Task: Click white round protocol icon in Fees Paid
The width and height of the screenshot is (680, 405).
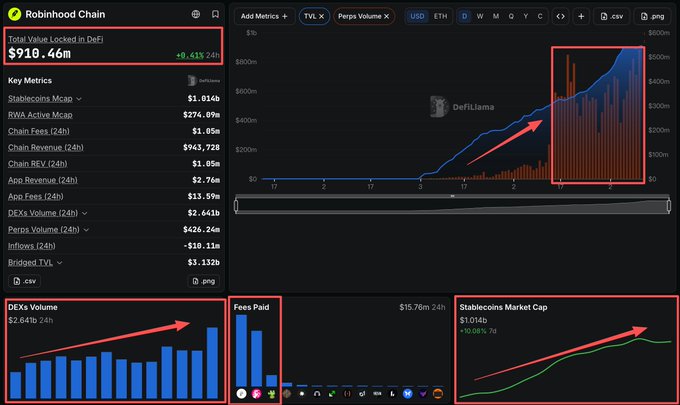Action: (242, 393)
